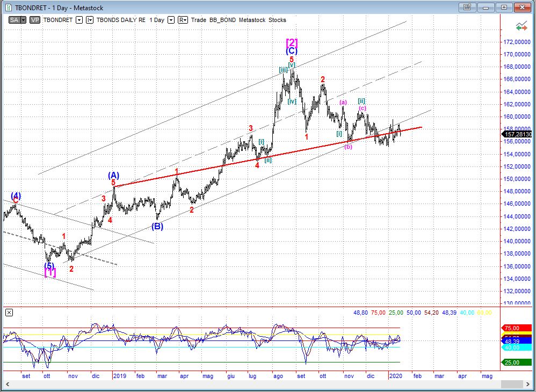Click the TBONDS DAILY RE security name
This screenshot has height=392, width=536.
pyautogui.click(x=121, y=20)
